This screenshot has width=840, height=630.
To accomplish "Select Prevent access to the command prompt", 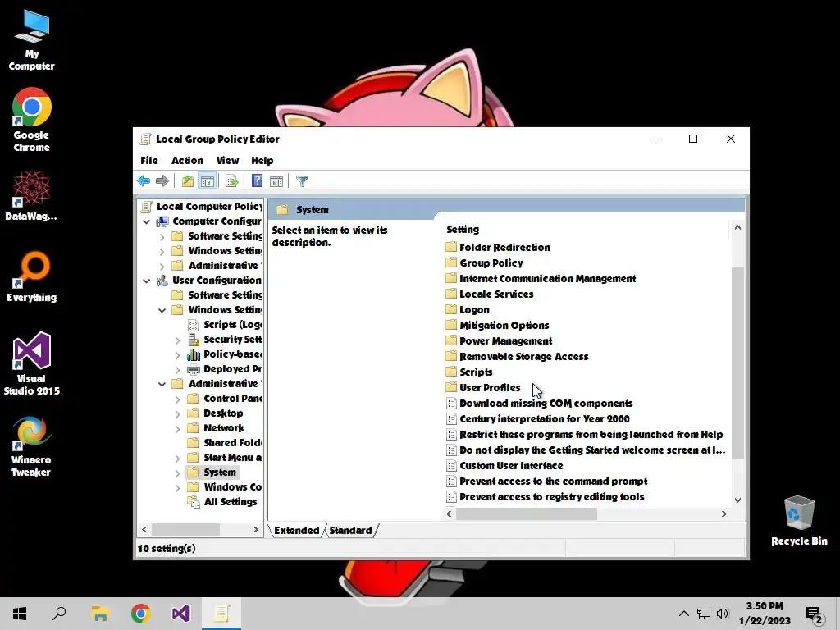I will 553,481.
